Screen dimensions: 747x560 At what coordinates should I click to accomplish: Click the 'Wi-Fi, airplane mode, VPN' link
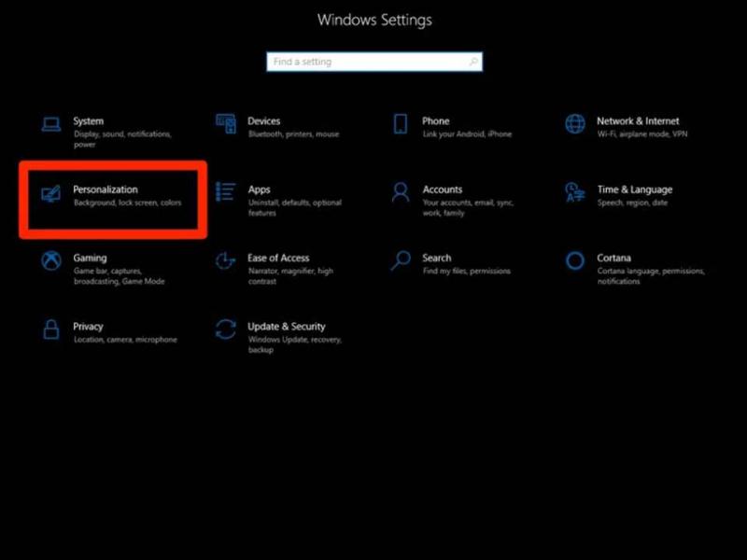(x=644, y=133)
